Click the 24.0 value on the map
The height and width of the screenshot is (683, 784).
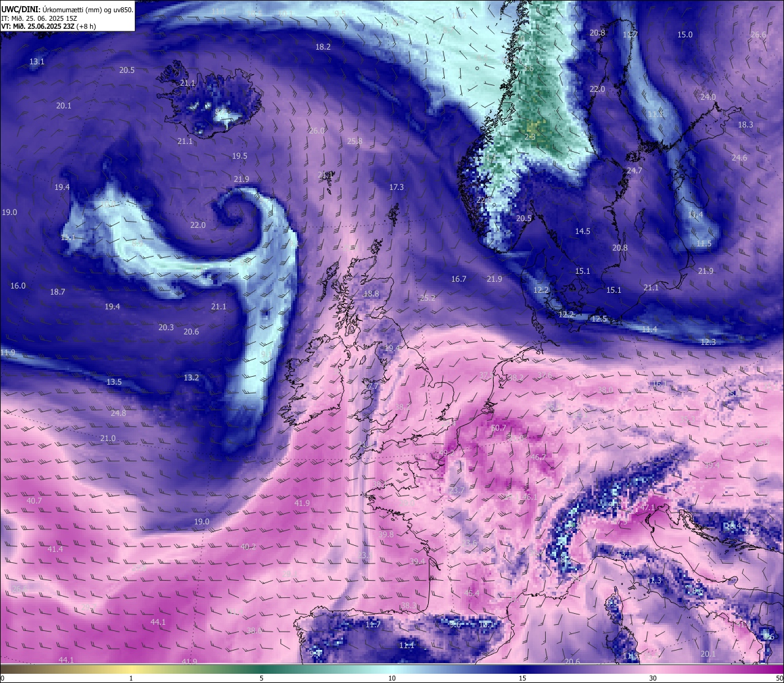tap(708, 97)
